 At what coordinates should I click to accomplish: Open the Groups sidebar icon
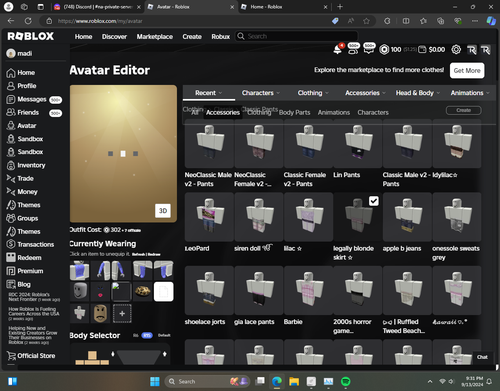point(11,218)
